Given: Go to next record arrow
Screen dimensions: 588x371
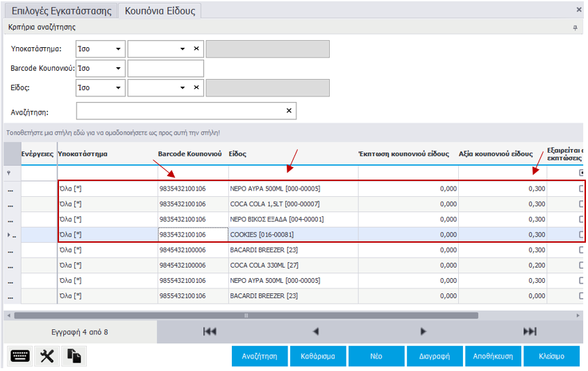Looking at the screenshot, I should (423, 331).
